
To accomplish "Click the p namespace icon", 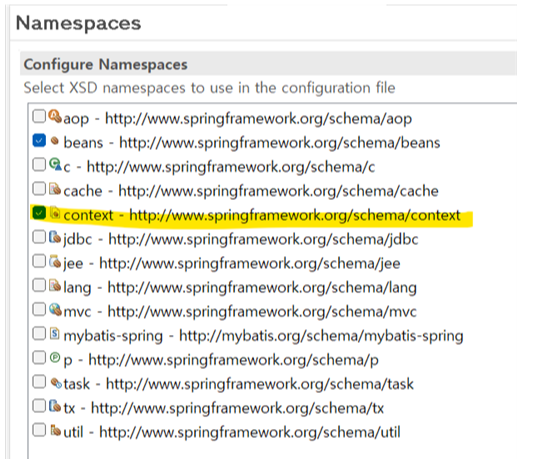I will [x=55, y=358].
